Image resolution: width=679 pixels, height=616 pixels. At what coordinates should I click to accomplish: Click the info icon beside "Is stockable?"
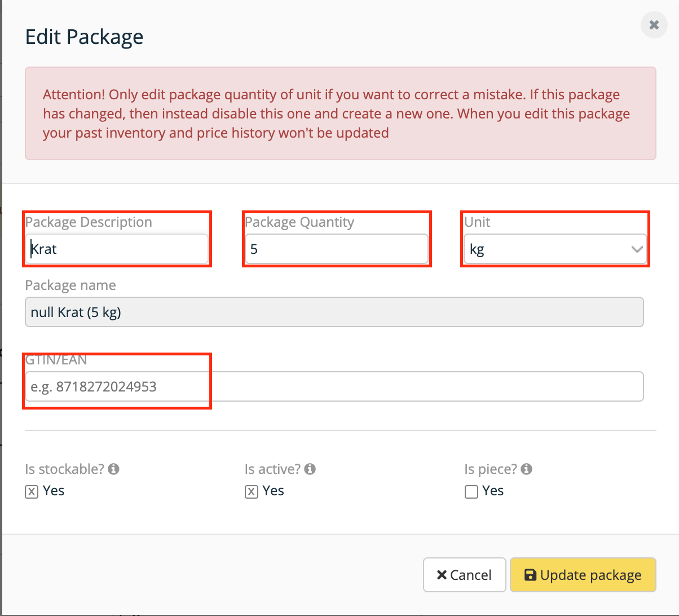click(x=115, y=469)
